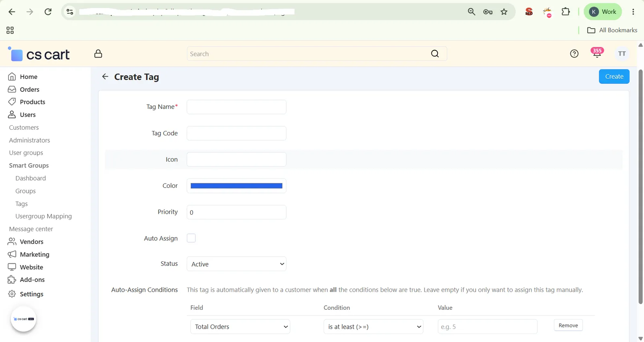This screenshot has height=342, width=644.
Task: Open the 'is at least' condition dropdown
Action: (x=374, y=327)
